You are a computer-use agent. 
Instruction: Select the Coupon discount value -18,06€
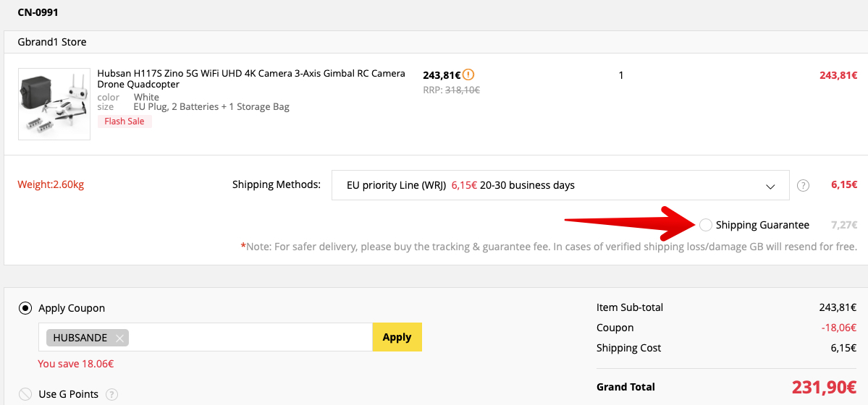[x=839, y=328]
